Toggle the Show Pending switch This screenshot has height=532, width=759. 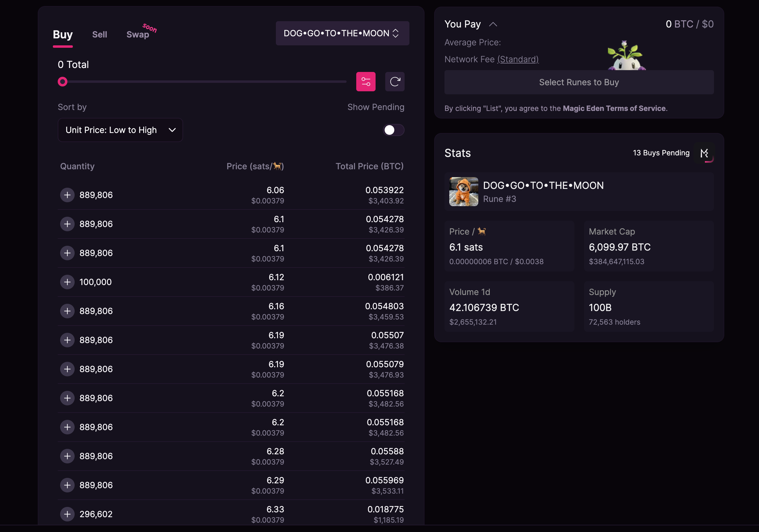(393, 130)
